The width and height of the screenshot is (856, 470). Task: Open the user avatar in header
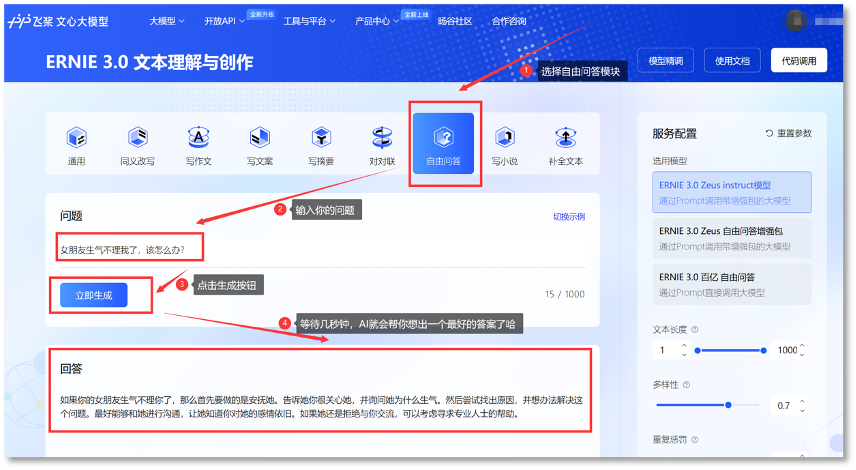pyautogui.click(x=795, y=21)
